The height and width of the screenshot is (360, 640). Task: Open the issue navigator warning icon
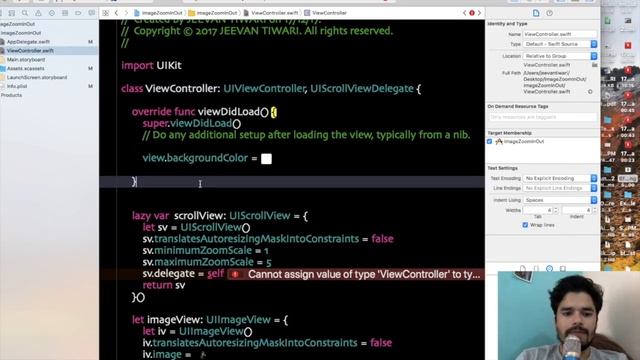pos(38,13)
